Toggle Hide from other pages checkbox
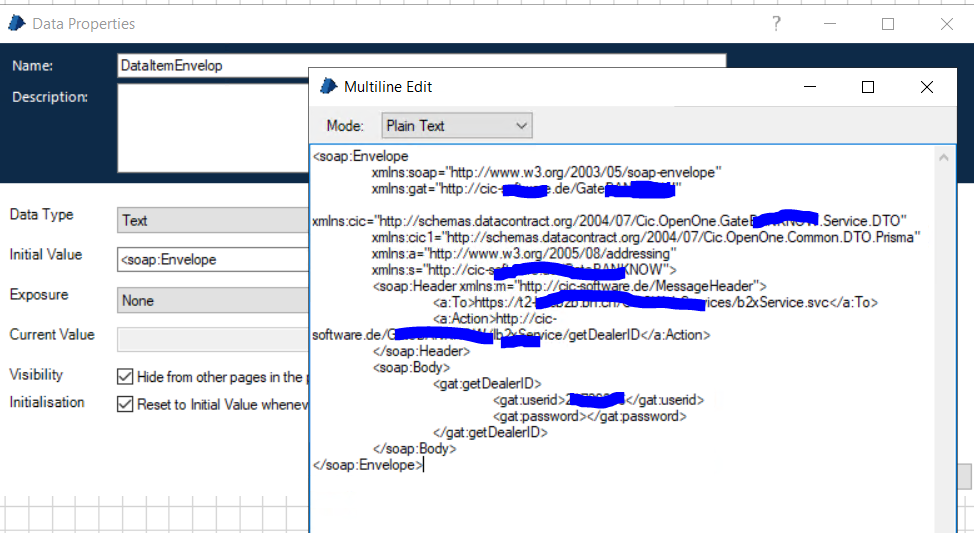 (x=125, y=377)
